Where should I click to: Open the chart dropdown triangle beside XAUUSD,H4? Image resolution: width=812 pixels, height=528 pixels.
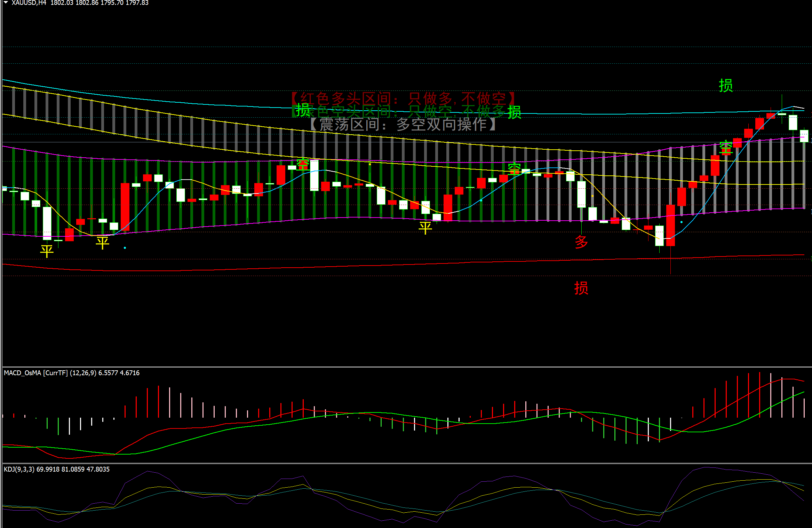pos(6,2)
